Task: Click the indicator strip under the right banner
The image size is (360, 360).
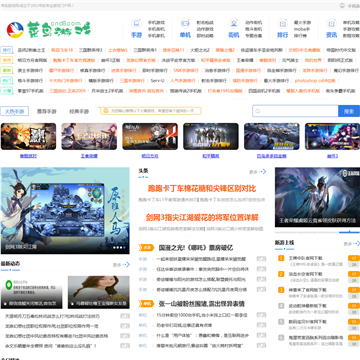Action: pyautogui.click(x=317, y=232)
